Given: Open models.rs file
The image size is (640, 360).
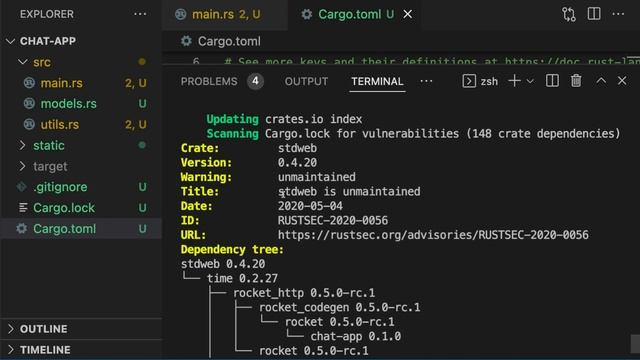Looking at the screenshot, I should (x=69, y=104).
